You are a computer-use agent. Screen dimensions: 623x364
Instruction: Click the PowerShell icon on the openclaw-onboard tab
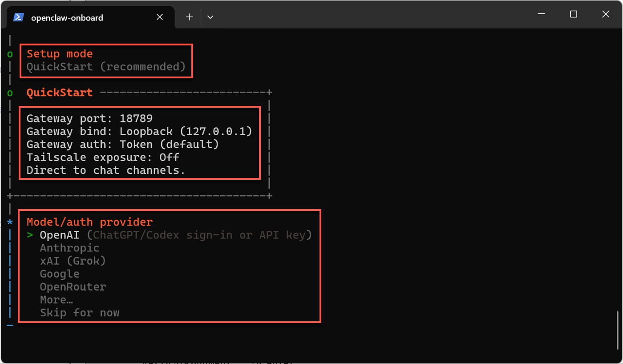pos(18,17)
